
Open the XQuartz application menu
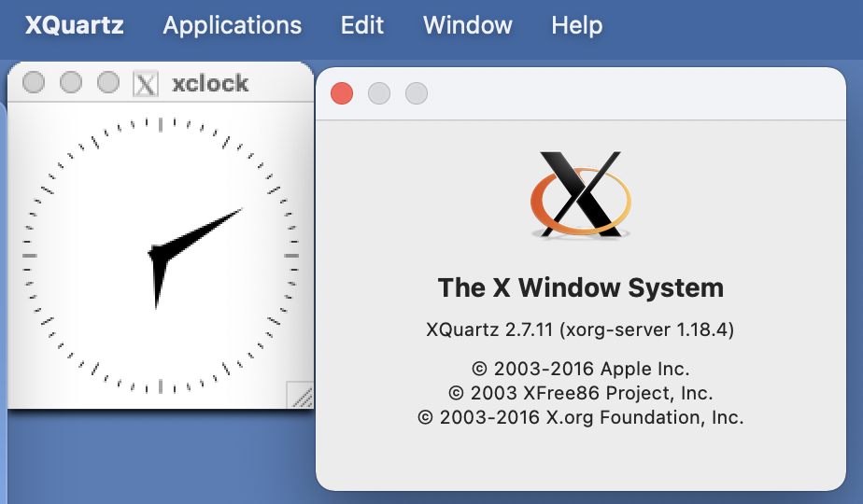pyautogui.click(x=75, y=25)
